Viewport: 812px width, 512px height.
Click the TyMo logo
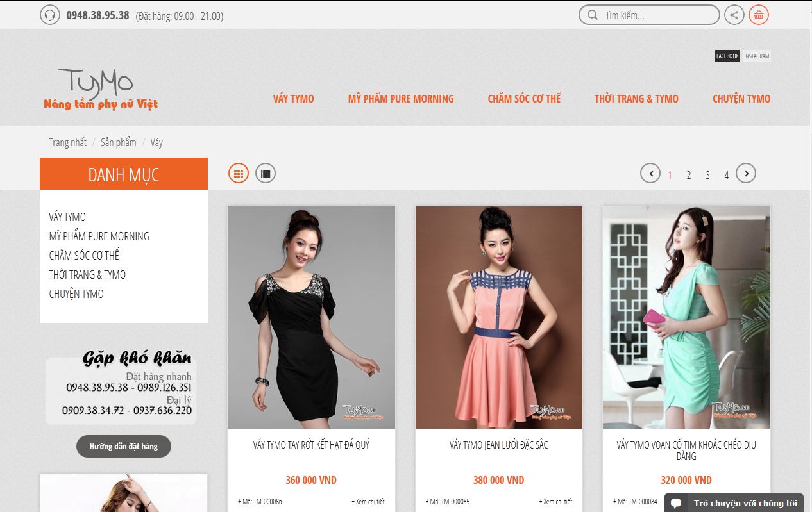coord(99,85)
